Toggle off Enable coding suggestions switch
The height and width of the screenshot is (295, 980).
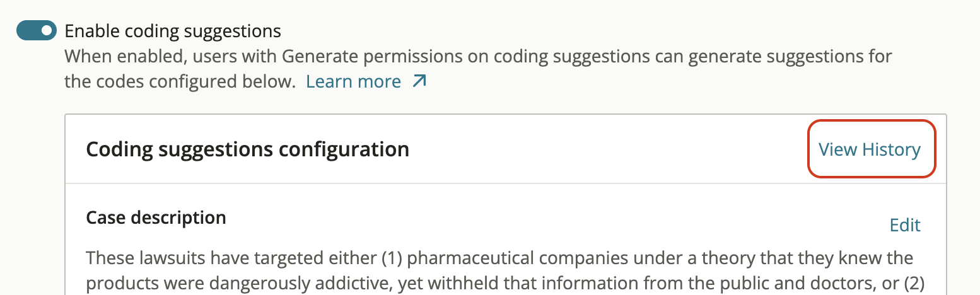37,30
